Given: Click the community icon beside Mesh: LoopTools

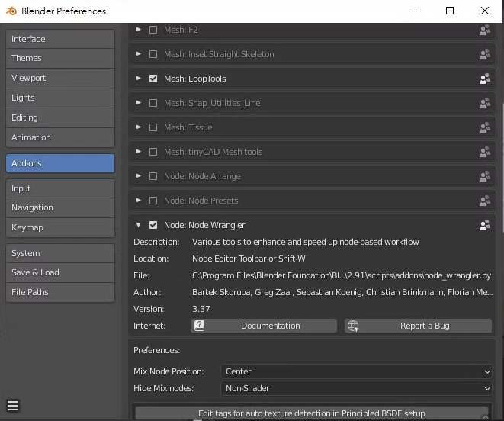Looking at the screenshot, I should pyautogui.click(x=484, y=79).
